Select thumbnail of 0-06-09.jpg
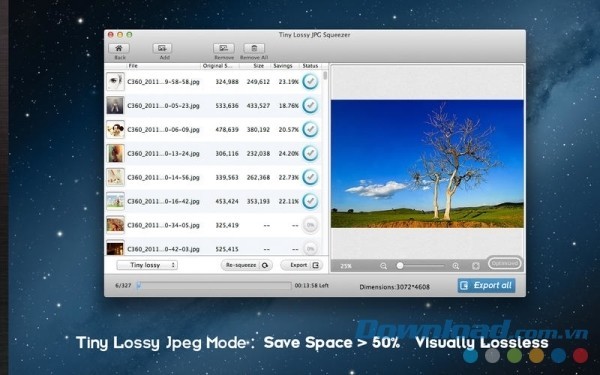Image resolution: width=600 pixels, height=375 pixels. 115,129
